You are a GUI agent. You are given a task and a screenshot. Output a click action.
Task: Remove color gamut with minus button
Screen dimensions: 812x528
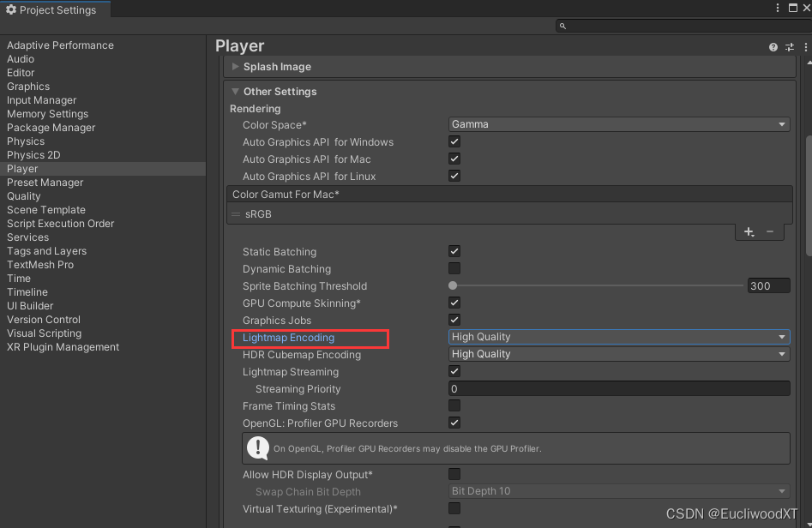point(770,232)
